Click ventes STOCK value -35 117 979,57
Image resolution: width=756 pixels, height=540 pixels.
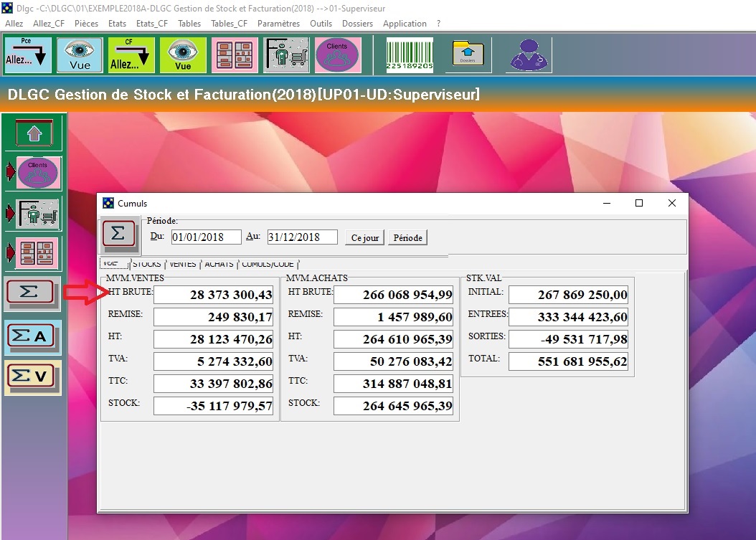(x=214, y=405)
